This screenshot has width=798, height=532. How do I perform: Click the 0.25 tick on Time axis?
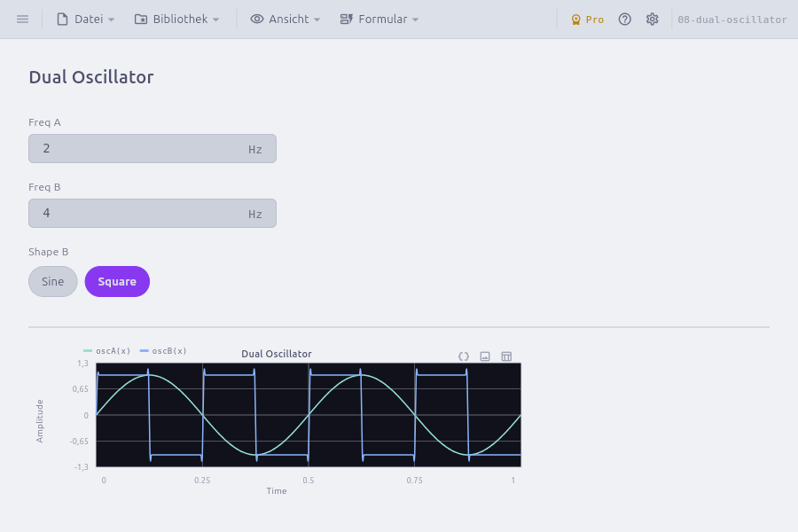(x=202, y=480)
